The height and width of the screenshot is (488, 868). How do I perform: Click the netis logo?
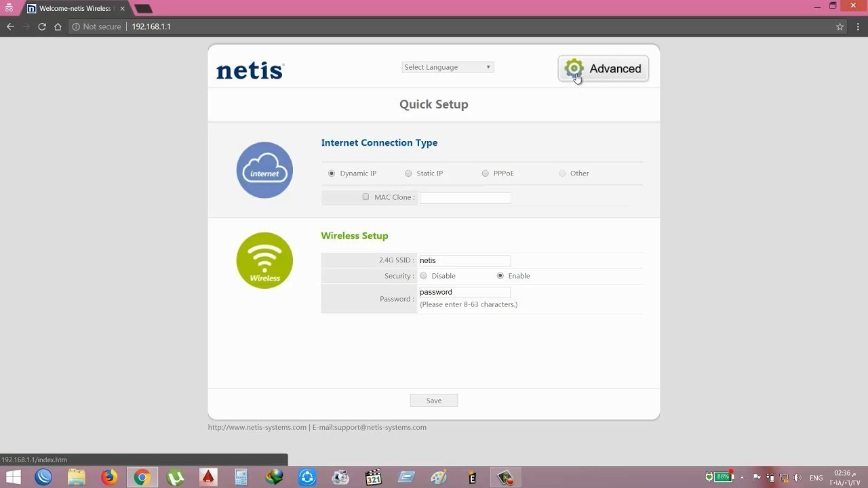250,70
